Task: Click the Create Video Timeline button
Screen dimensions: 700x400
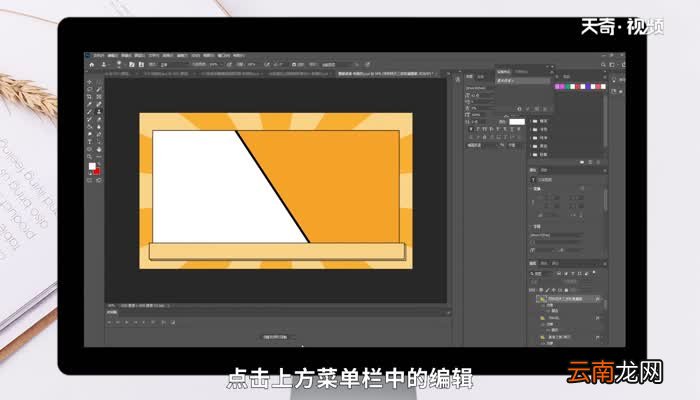Action: 275,337
